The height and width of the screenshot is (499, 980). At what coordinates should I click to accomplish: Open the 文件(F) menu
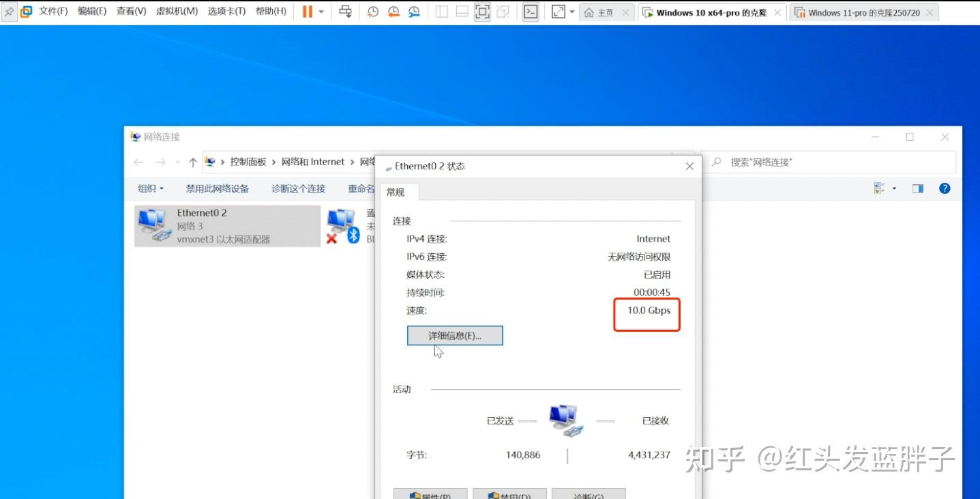click(53, 12)
